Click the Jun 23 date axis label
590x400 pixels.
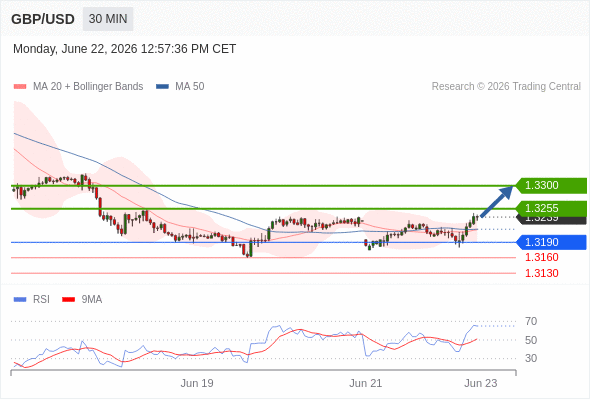[x=481, y=383]
